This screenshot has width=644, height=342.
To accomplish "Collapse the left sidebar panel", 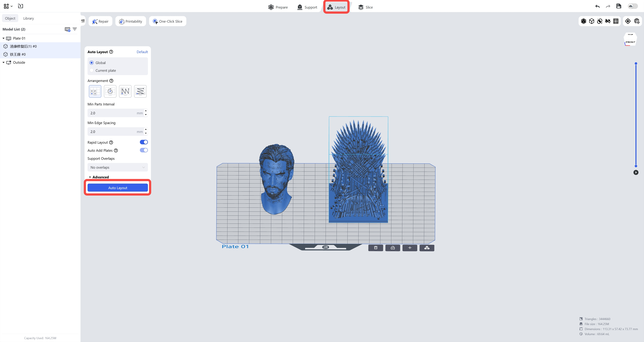I will point(83,21).
